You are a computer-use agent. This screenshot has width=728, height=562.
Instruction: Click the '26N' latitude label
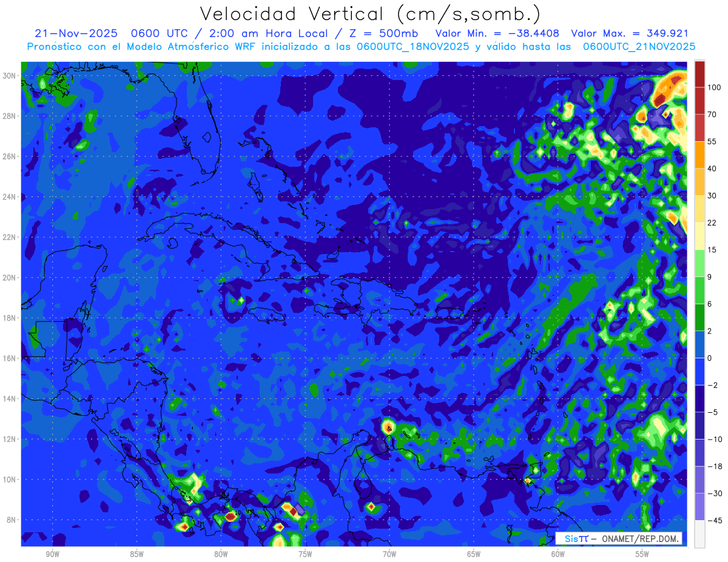click(10, 156)
